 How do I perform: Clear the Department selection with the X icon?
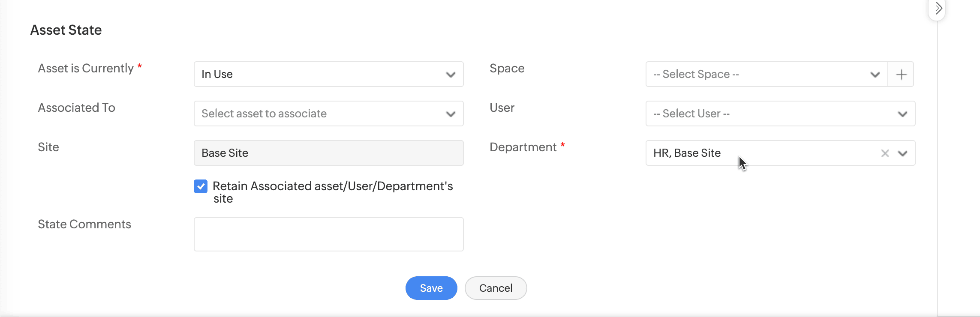[885, 153]
